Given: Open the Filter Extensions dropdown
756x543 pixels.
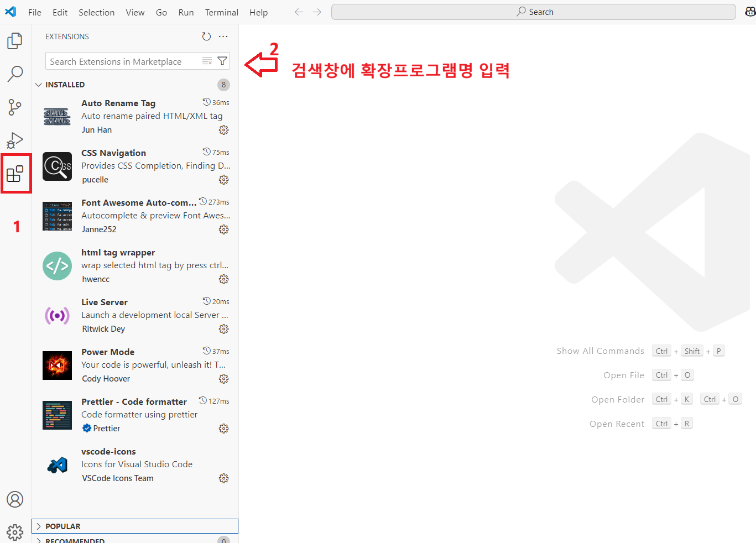Looking at the screenshot, I should (x=222, y=61).
